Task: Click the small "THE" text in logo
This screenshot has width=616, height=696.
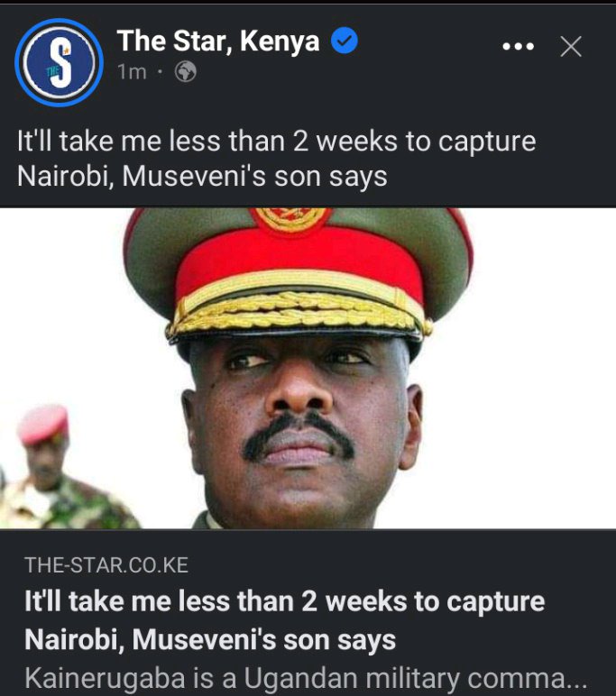Action: 53,71
